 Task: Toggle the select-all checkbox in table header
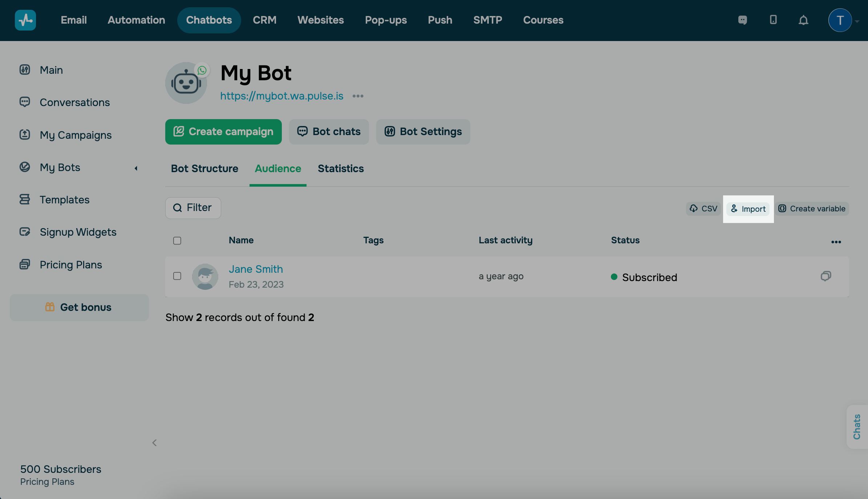click(x=177, y=240)
